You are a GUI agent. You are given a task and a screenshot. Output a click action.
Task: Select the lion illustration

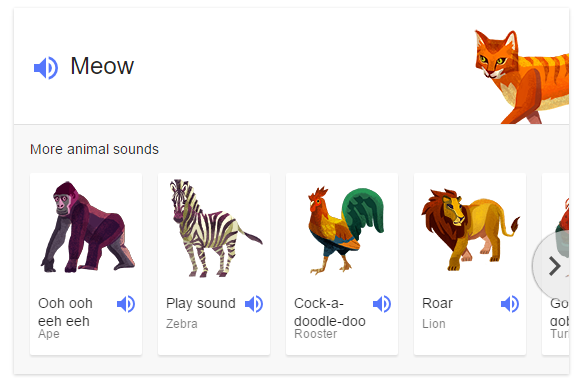pos(470,230)
